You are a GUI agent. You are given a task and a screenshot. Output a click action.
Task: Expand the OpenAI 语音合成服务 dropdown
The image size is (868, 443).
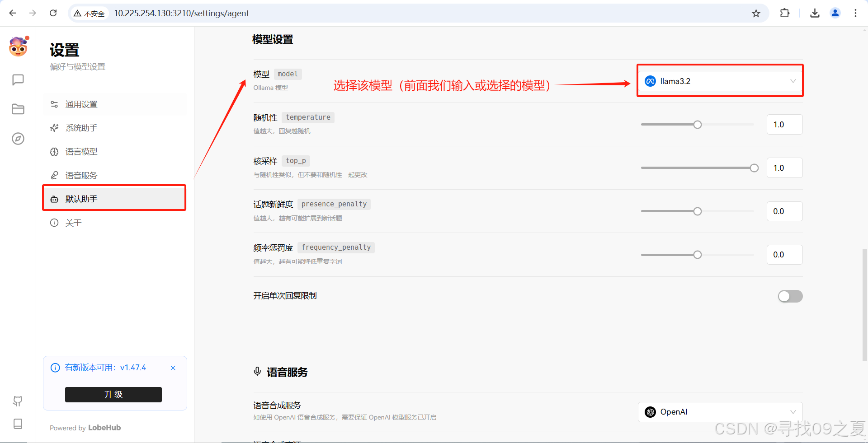tap(720, 412)
